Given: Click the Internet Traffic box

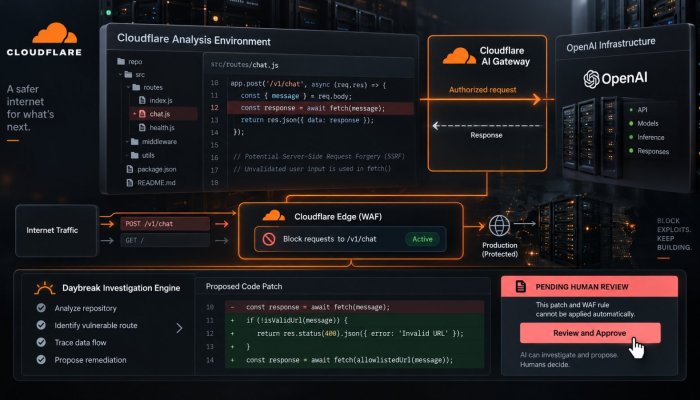Looking at the screenshot, I should pos(57,230).
